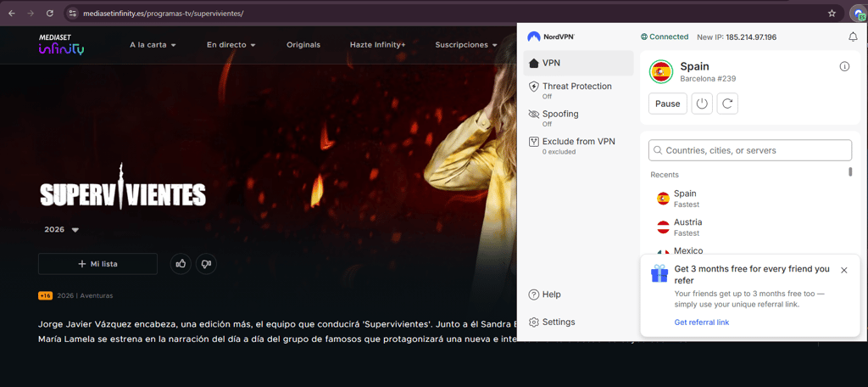The image size is (868, 387).
Task: Click the Countries, cities, or servers search field
Action: pos(750,150)
